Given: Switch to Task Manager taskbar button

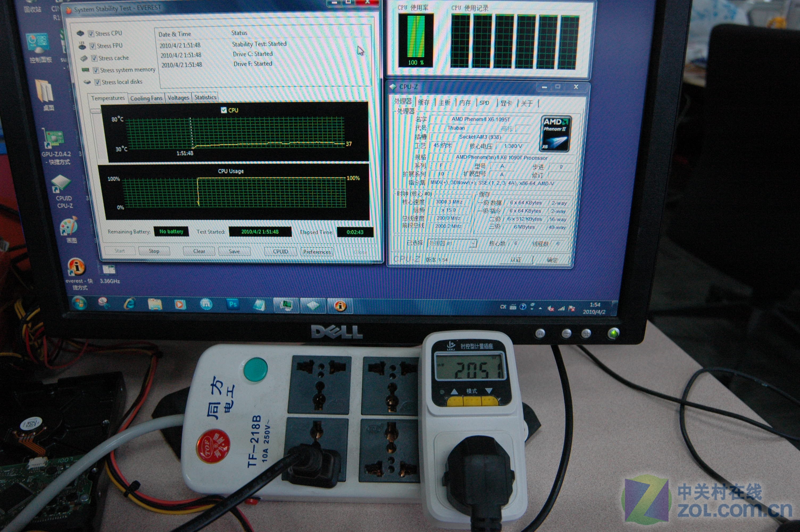Looking at the screenshot, I should (286, 305).
